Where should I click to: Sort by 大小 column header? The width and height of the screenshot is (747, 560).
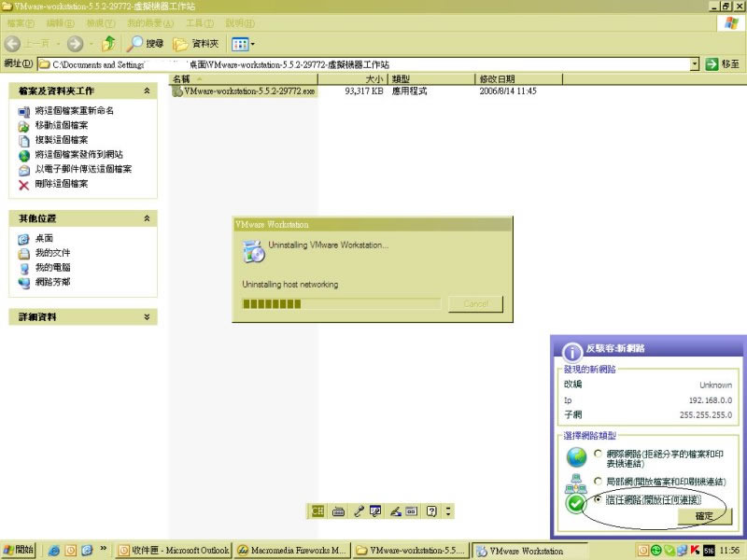(x=353, y=78)
